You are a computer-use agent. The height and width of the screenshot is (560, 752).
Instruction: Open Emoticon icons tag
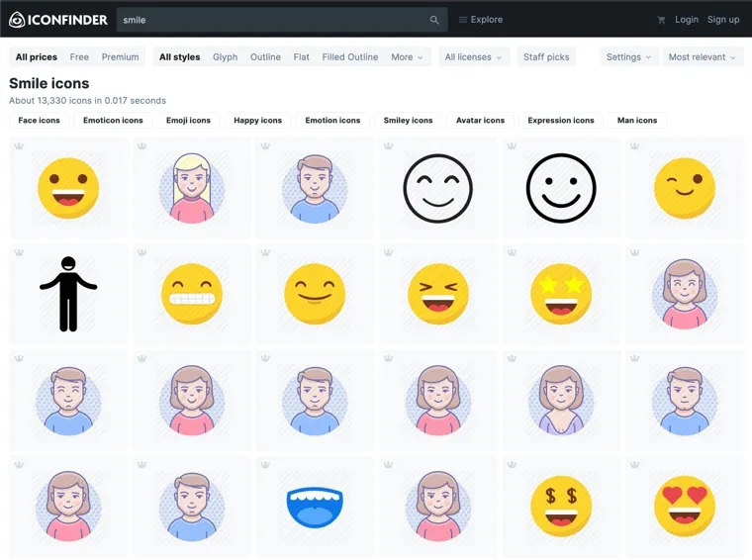coord(113,121)
